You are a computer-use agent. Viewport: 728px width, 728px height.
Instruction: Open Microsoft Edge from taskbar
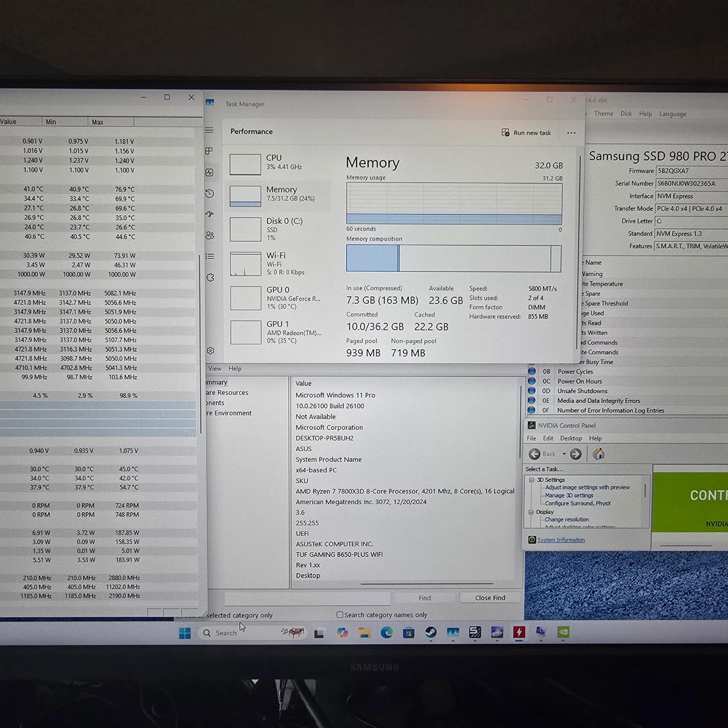(387, 633)
